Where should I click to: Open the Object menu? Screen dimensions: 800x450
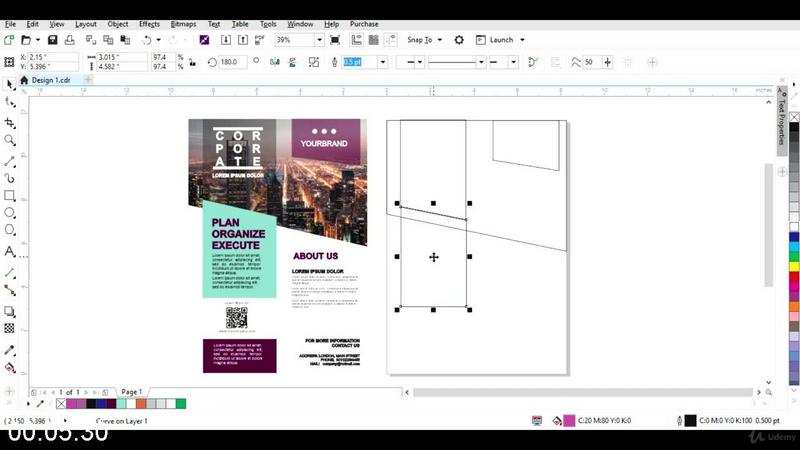[x=118, y=24]
